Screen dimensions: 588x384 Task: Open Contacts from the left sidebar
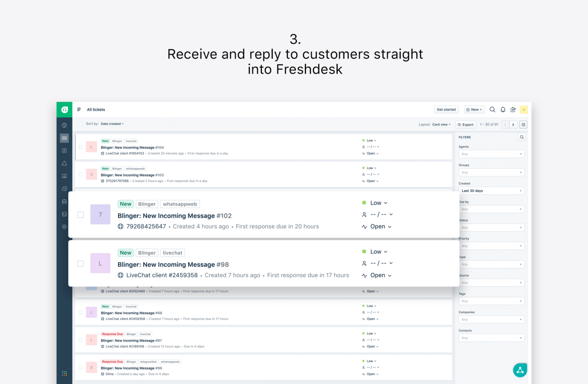pyautogui.click(x=64, y=150)
